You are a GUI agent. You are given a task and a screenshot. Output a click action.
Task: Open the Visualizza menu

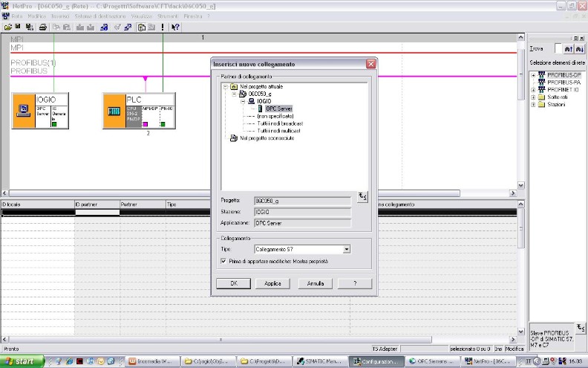point(141,16)
